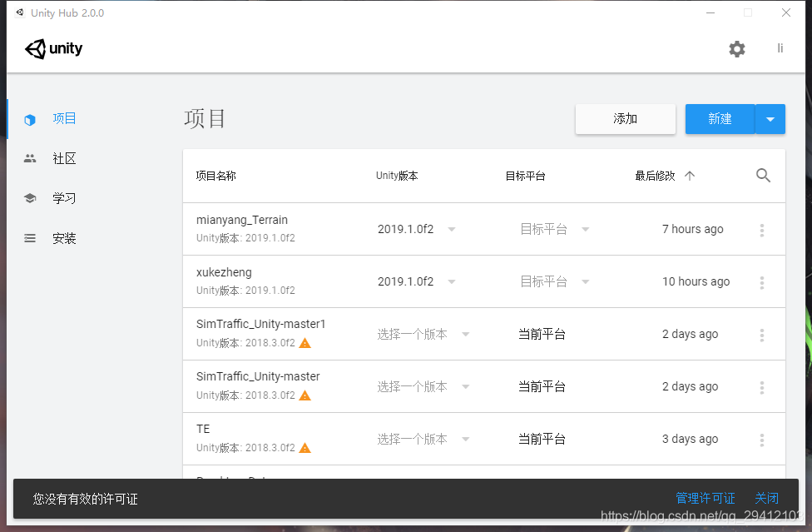This screenshot has width=812, height=532.
Task: Switch to the 学习 tab in the sidebar
Action: pyautogui.click(x=64, y=198)
